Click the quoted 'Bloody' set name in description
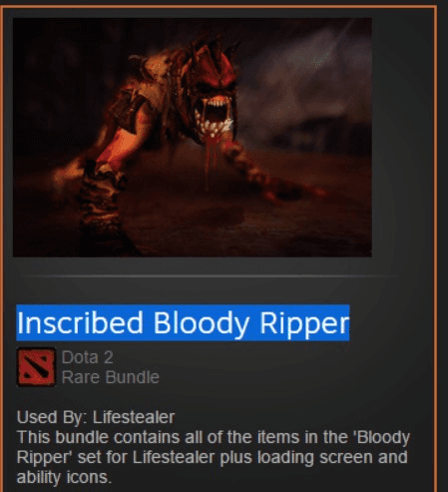 (x=383, y=438)
